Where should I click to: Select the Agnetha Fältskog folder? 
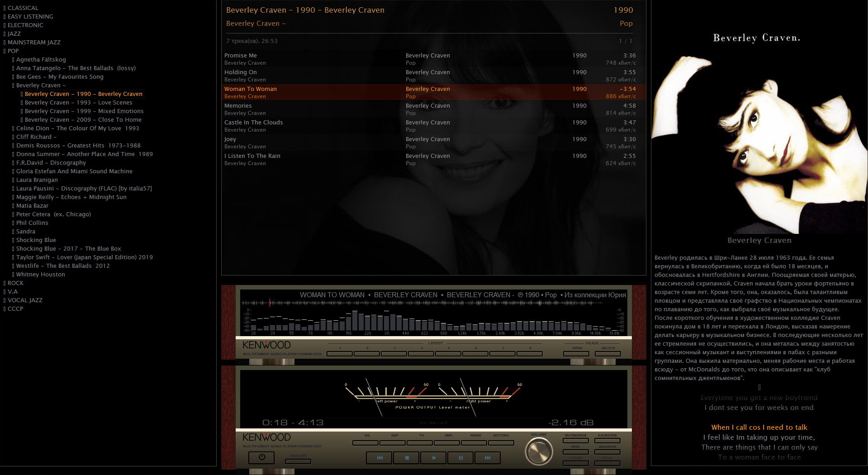(41, 60)
